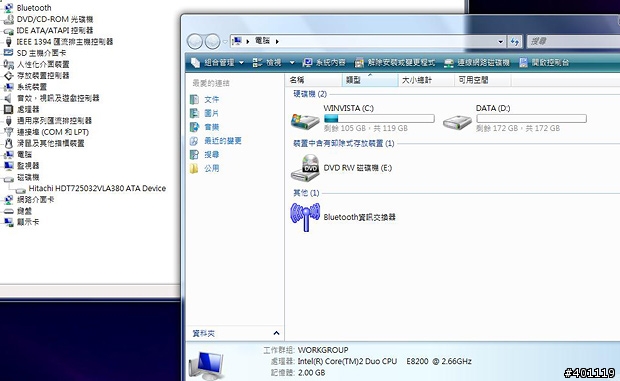Image resolution: width=620 pixels, height=381 pixels.
Task: Select the 顯示卡 display adapter entry
Action: pyautogui.click(x=28, y=222)
